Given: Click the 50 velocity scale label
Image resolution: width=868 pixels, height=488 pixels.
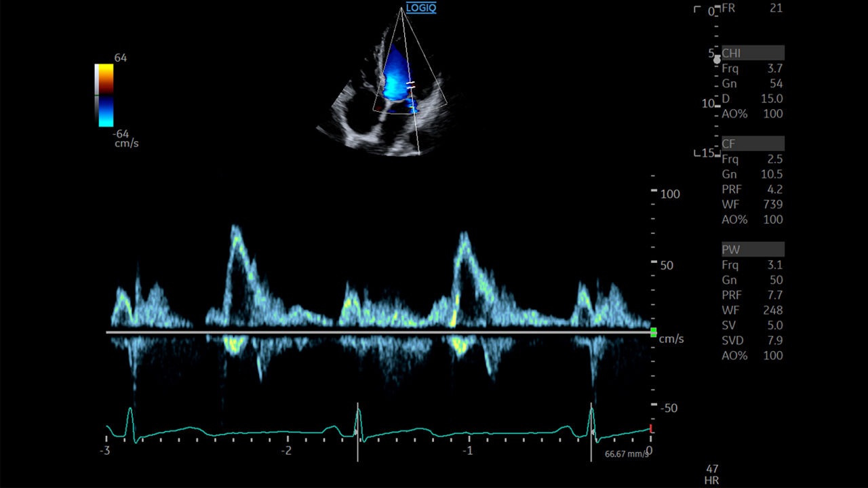Looking at the screenshot, I should pos(667,265).
